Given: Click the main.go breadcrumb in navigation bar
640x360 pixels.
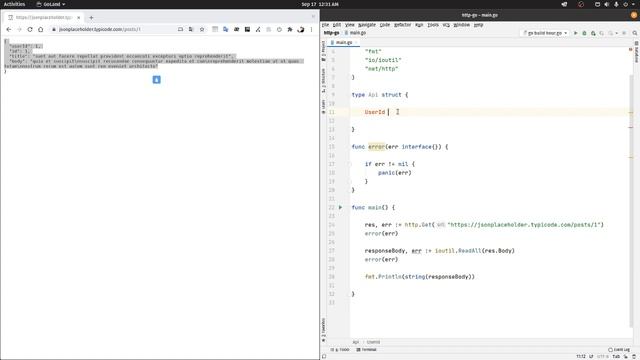Looking at the screenshot, I should click(355, 33).
